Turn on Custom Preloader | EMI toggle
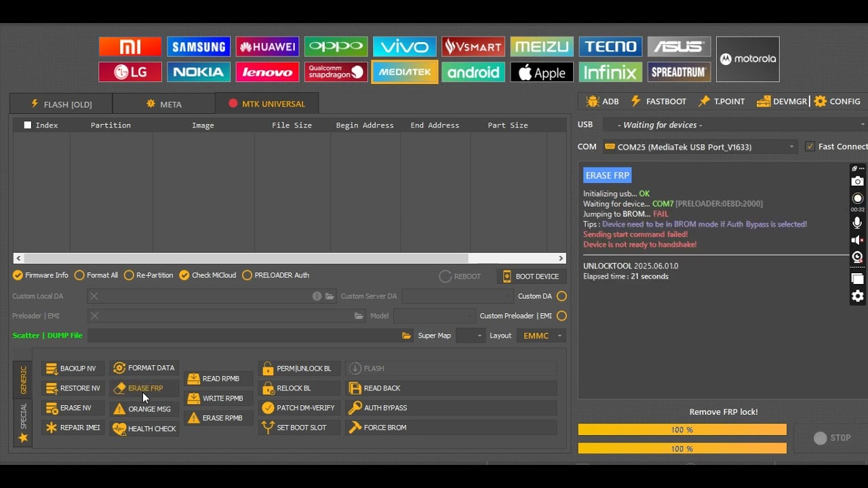868x488 pixels. [x=561, y=316]
